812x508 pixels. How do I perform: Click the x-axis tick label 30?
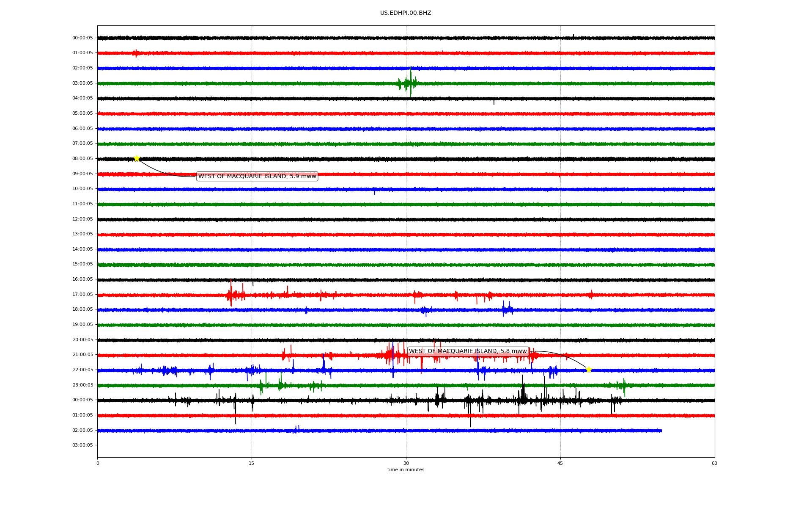[406, 463]
